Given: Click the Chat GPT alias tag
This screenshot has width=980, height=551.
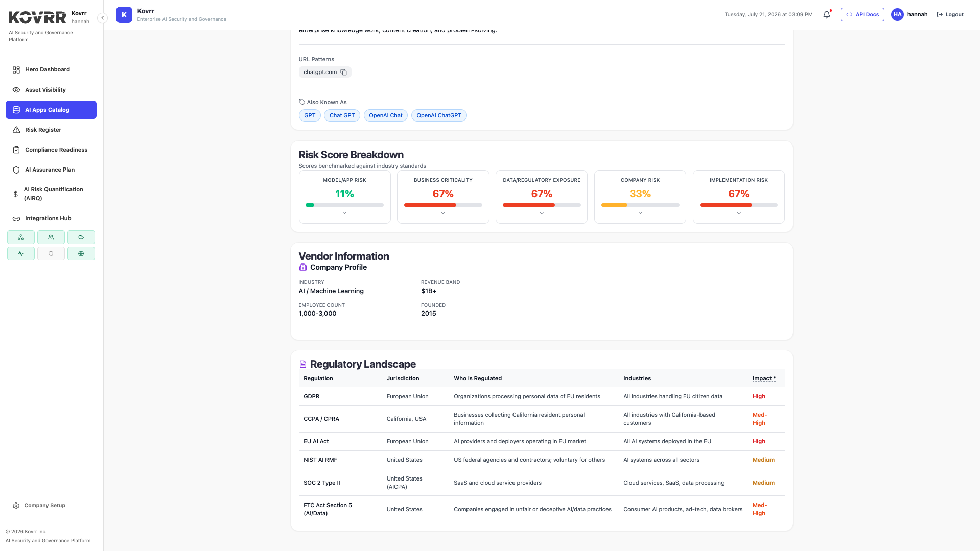Looking at the screenshot, I should 342,115.
